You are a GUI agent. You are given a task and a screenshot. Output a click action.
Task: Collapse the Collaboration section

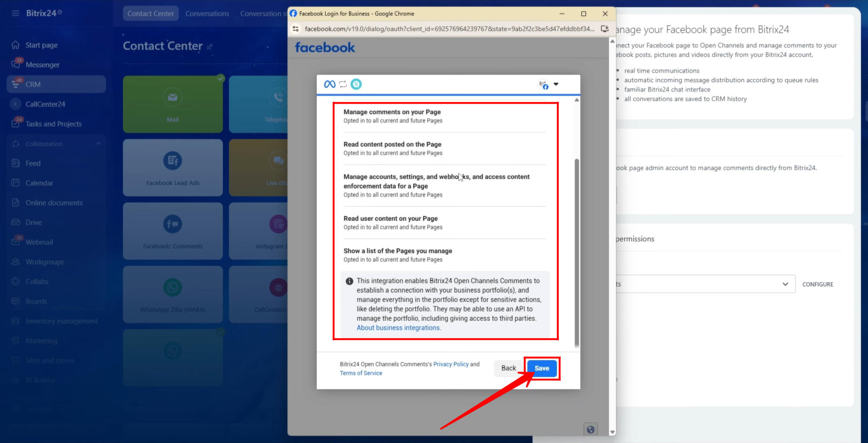pos(98,144)
